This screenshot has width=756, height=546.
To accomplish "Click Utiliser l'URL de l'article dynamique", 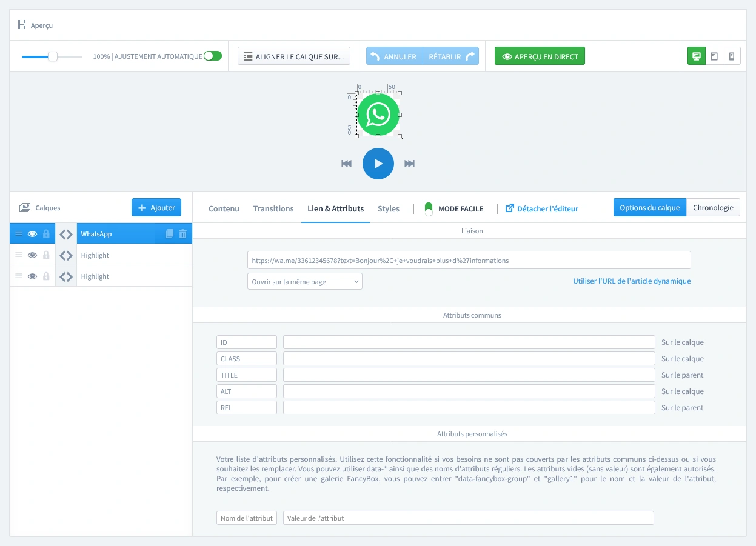I will point(632,281).
